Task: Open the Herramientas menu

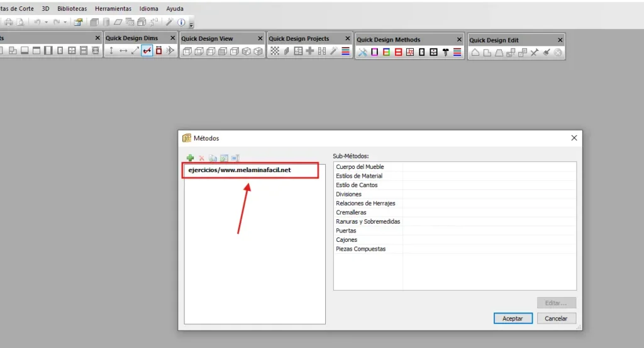Action: pyautogui.click(x=113, y=9)
